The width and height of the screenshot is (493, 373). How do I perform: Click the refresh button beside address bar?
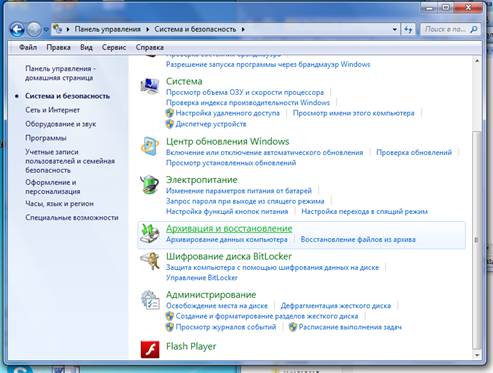pyautogui.click(x=408, y=29)
